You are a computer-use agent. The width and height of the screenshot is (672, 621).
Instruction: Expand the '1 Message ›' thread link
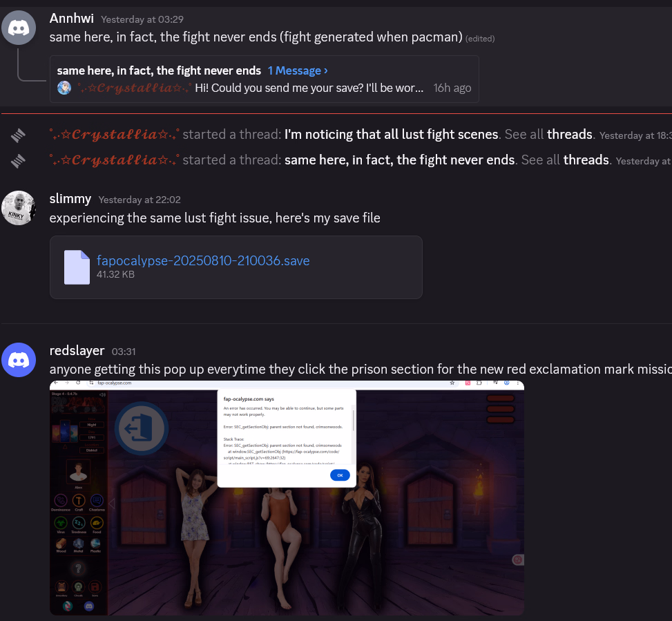coord(298,70)
